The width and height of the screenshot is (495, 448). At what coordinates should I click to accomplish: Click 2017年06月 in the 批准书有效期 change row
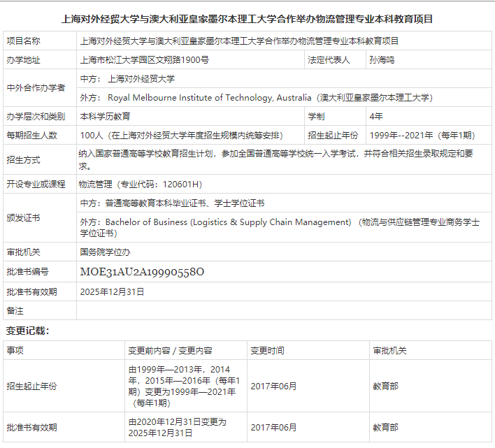coord(273,428)
